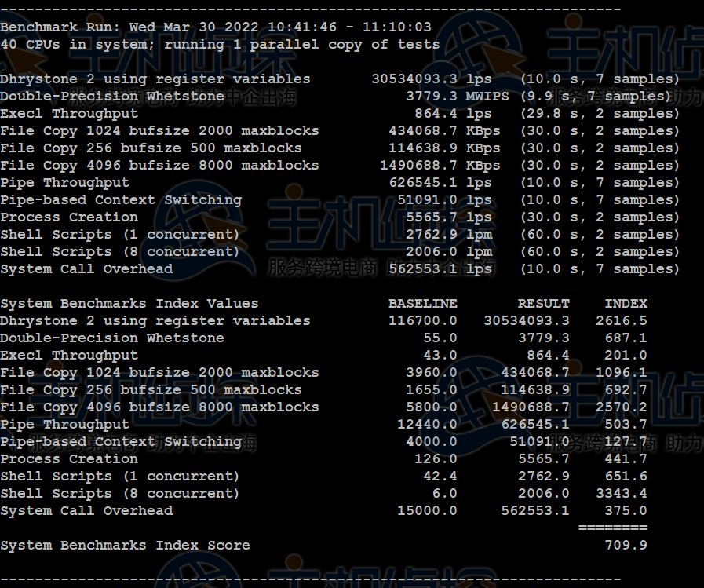Click the '51091.0 lps' Context Switching value
This screenshot has width=704, height=588.
click(444, 200)
